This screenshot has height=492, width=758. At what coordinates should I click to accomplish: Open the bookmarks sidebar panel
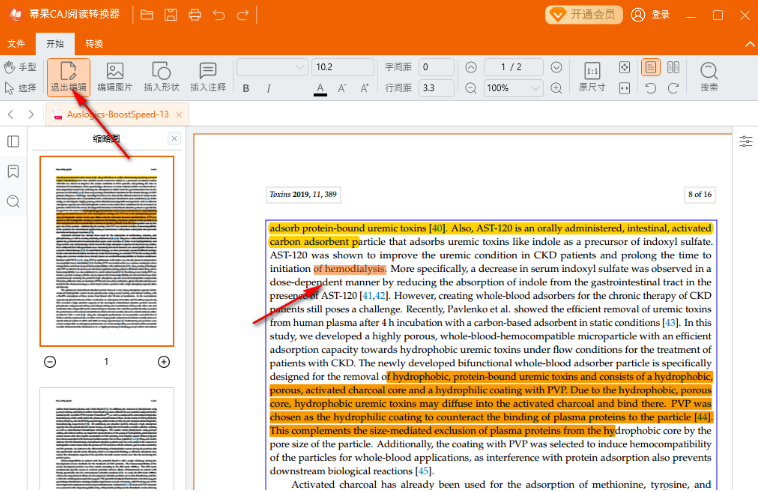pos(13,172)
